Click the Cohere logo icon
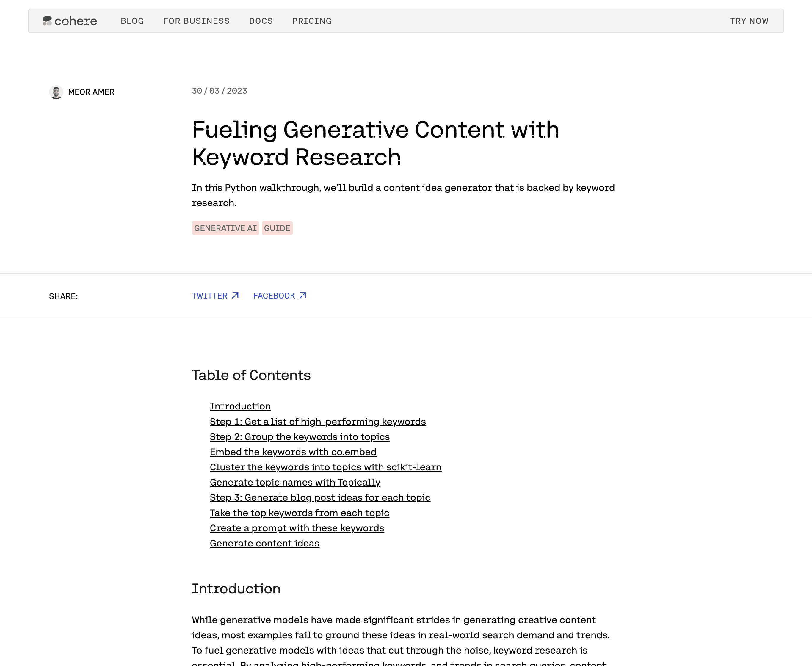The image size is (812, 666). (x=47, y=21)
